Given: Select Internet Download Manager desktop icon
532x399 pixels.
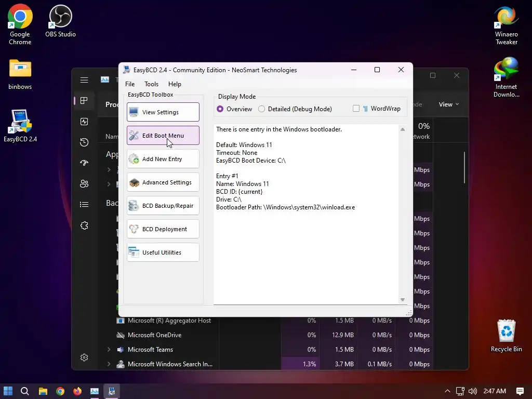Looking at the screenshot, I should [506, 78].
